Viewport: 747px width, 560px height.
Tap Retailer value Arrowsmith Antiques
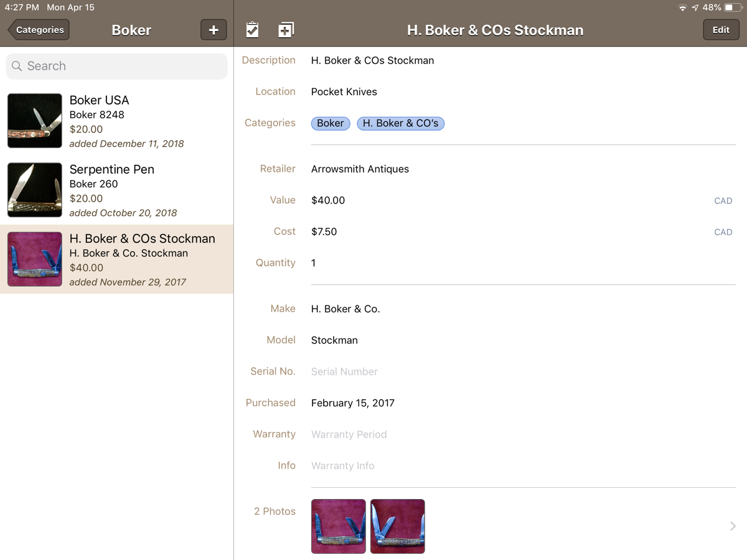360,169
